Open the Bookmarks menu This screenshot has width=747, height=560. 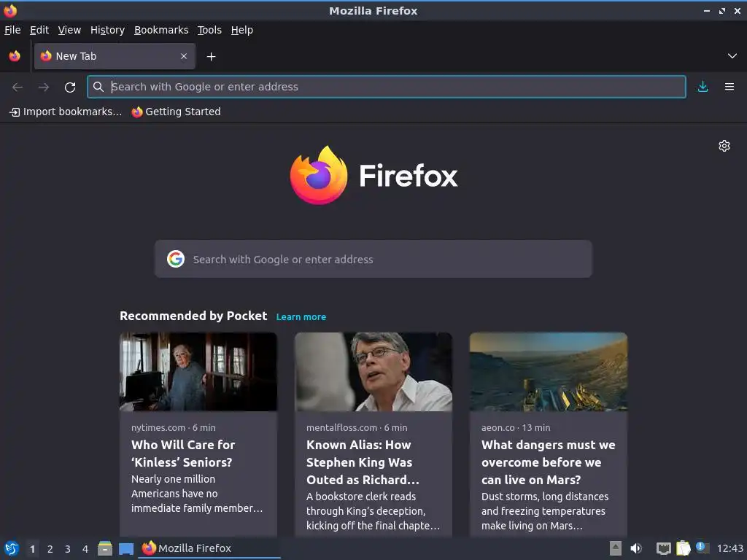tap(161, 30)
